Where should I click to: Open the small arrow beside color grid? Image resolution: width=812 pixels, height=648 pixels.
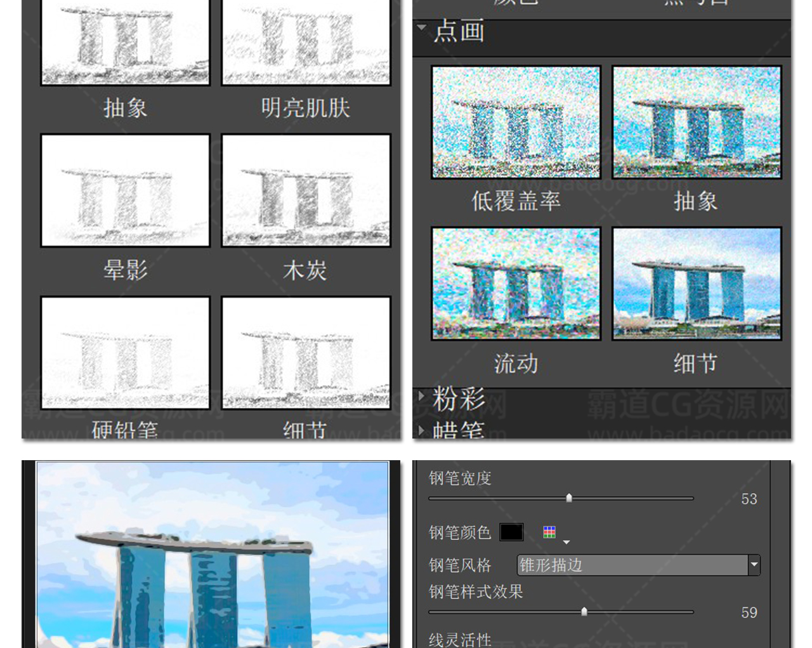point(566,542)
